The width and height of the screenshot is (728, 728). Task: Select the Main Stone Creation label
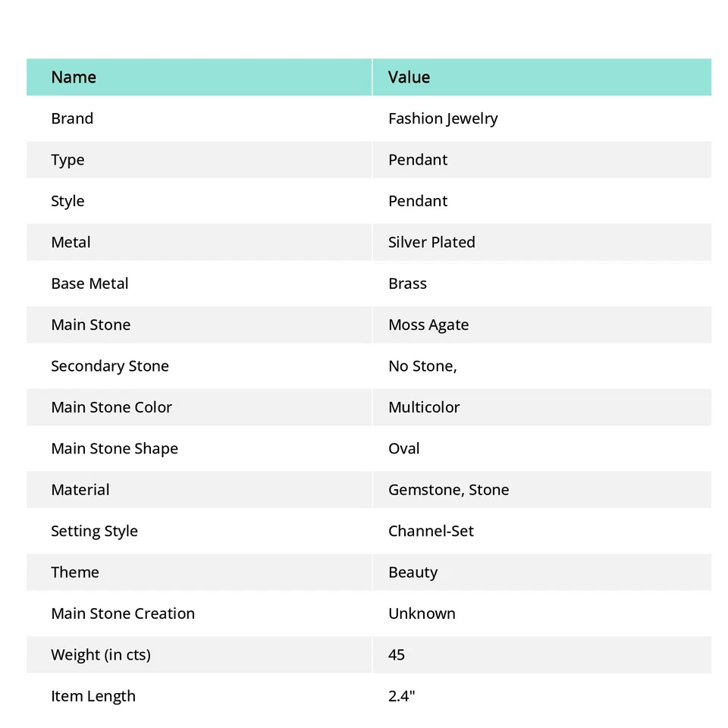(123, 613)
